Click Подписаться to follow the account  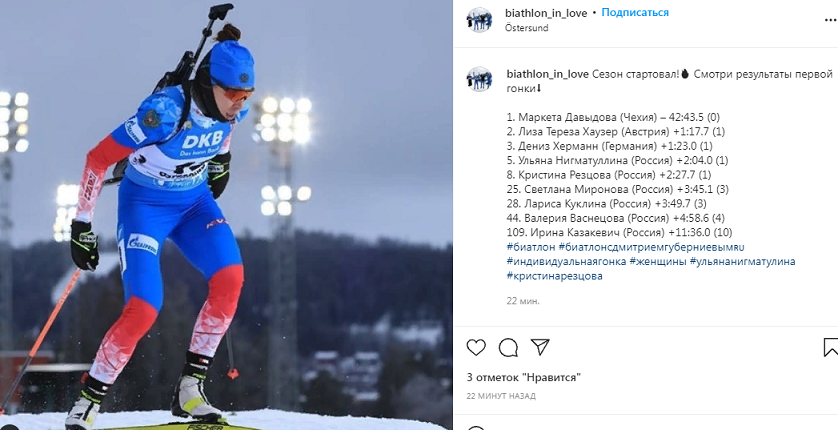pos(635,12)
